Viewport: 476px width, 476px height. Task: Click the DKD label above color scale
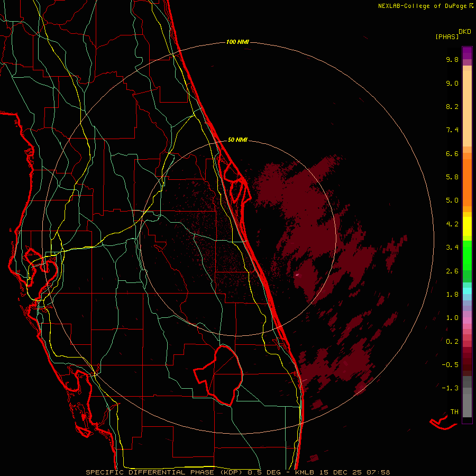click(465, 32)
